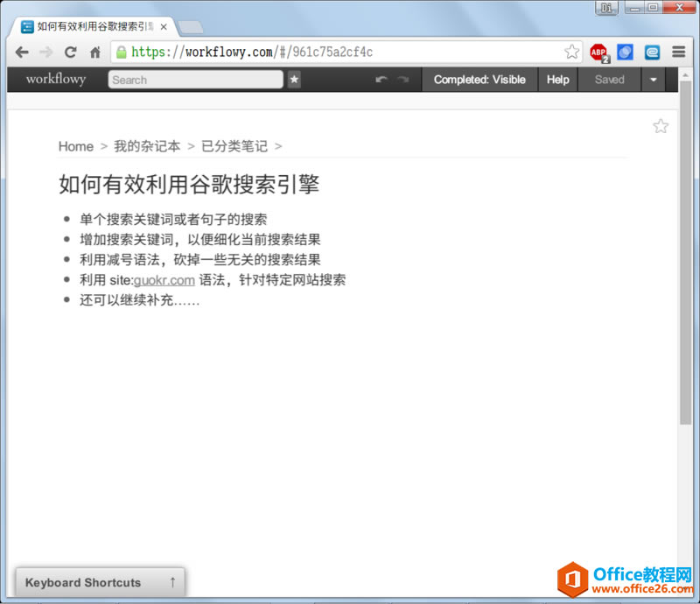Open the Chrome hamburger menu
Image resolution: width=700 pixels, height=604 pixels.
click(x=678, y=52)
